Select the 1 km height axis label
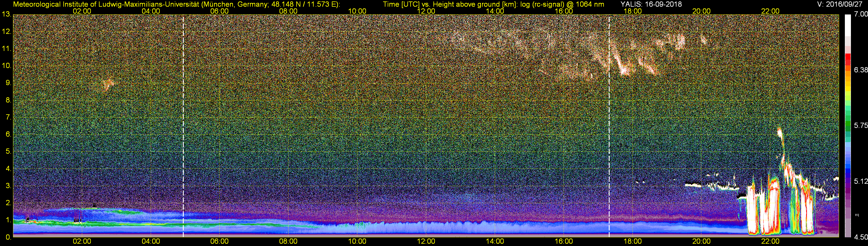Image resolution: width=868 pixels, height=246 pixels. [x=8, y=220]
